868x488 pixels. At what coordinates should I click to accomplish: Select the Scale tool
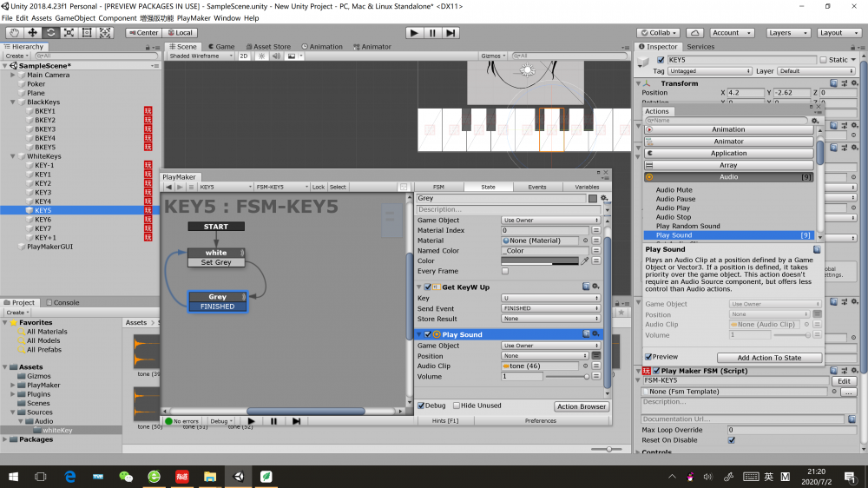(69, 33)
